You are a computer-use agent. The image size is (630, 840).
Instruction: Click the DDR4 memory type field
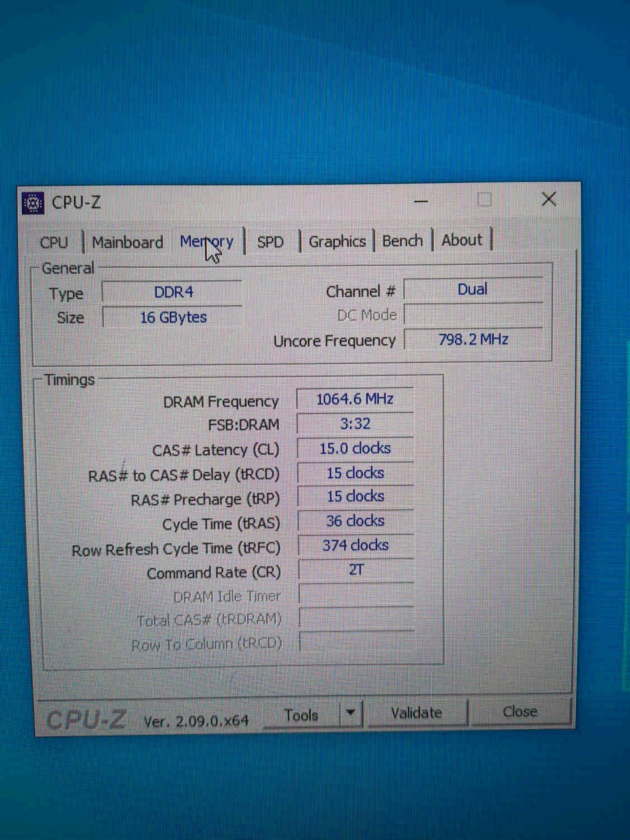point(173,292)
